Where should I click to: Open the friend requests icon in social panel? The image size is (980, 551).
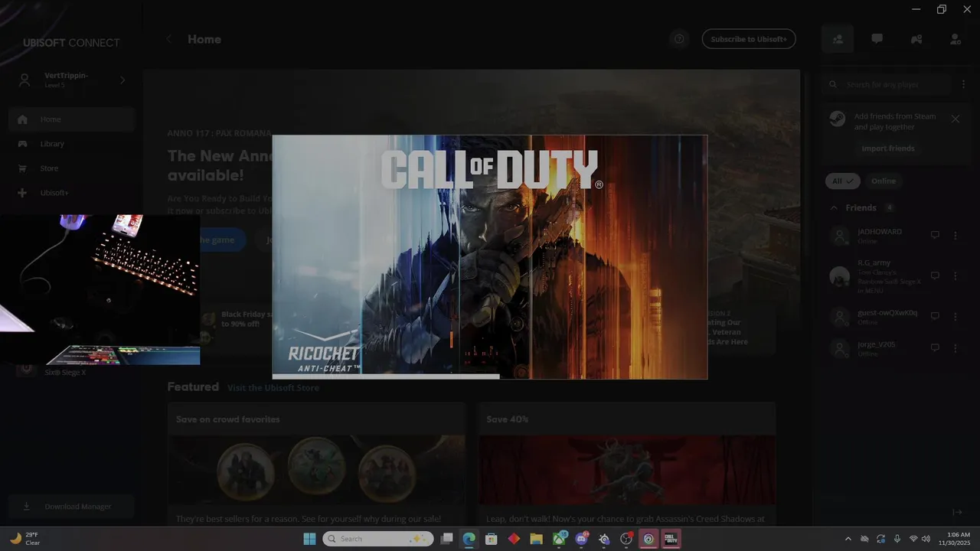pos(955,39)
